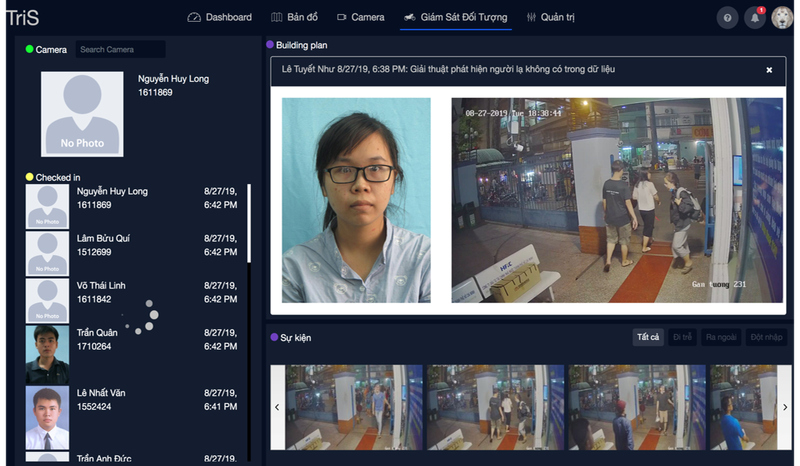
Task: Open the Quản trị admin menu
Action: pyautogui.click(x=551, y=17)
